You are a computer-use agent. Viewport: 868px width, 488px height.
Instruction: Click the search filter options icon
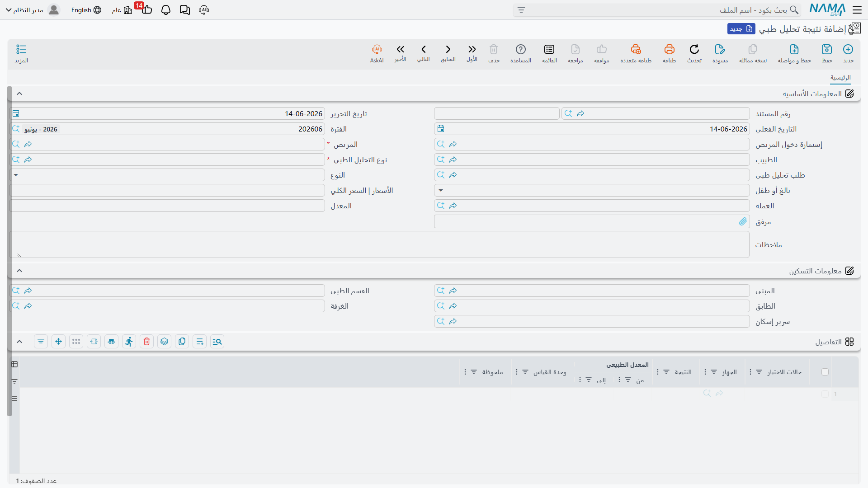(x=521, y=10)
